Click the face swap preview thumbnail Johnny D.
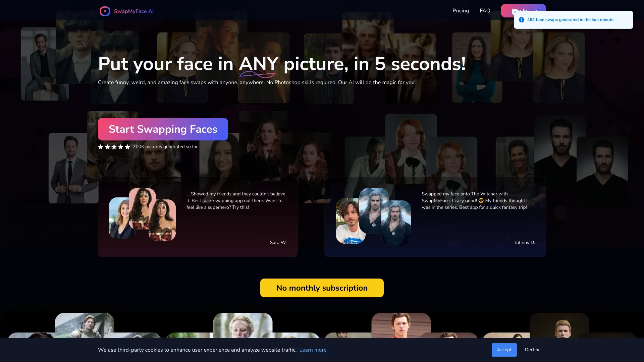This screenshot has width=644, height=362. point(373,217)
